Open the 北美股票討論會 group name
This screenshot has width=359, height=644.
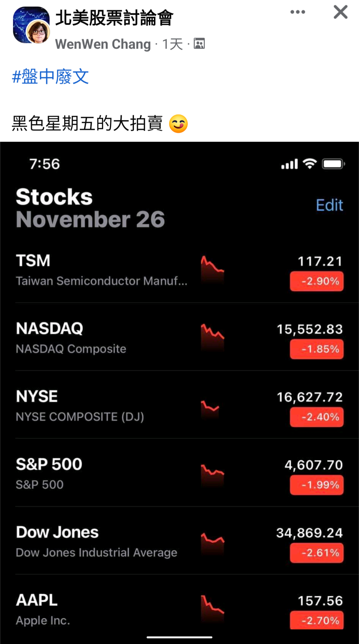(114, 18)
